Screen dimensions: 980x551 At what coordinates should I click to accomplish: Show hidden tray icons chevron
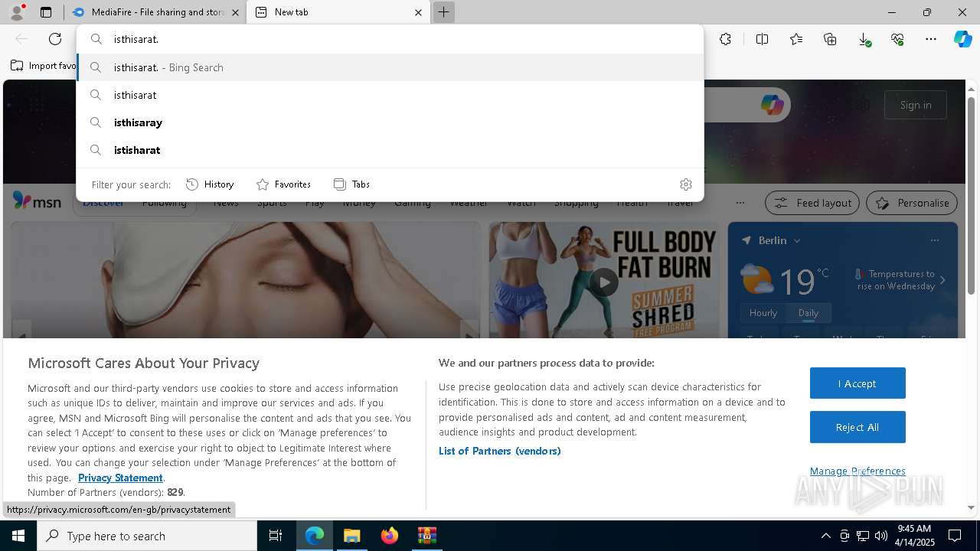click(x=825, y=536)
